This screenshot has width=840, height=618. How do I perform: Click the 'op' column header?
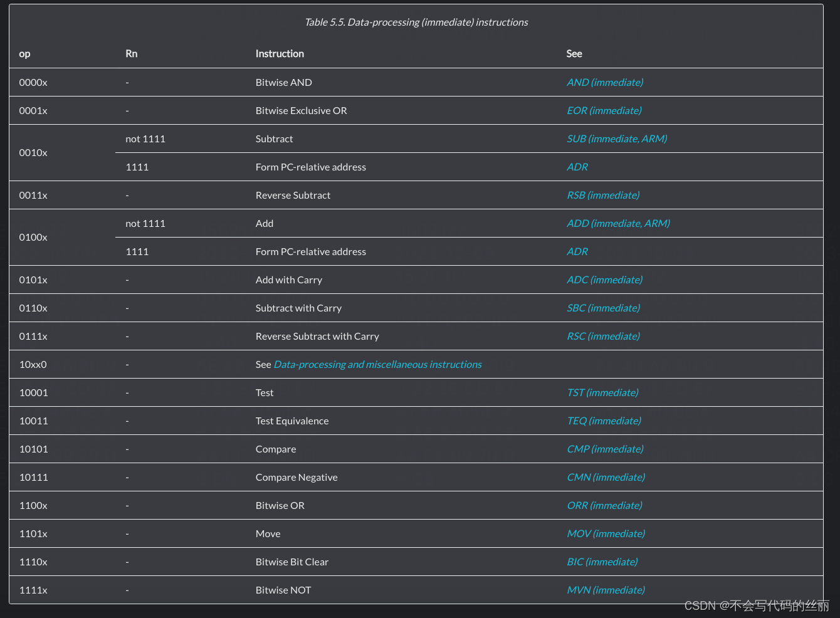(24, 54)
